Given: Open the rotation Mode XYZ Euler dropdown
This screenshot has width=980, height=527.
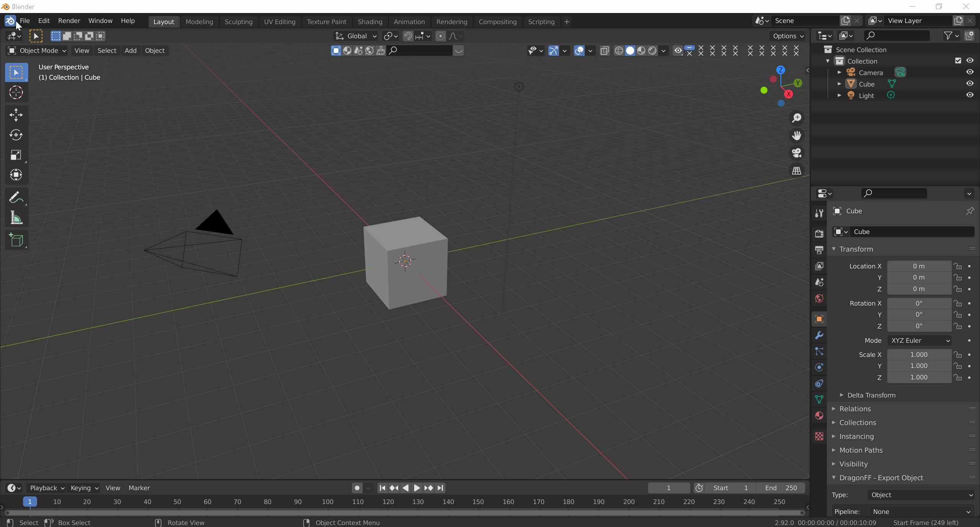Looking at the screenshot, I should coord(920,340).
